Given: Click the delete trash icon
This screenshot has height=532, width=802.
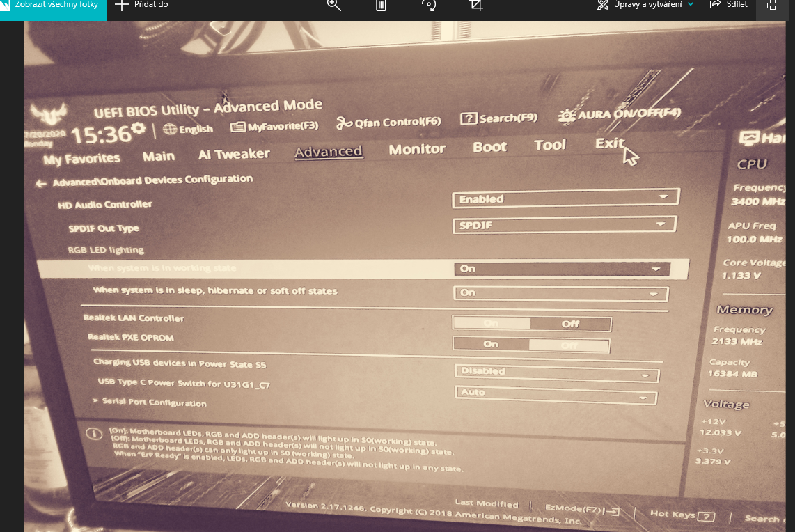Looking at the screenshot, I should (381, 5).
